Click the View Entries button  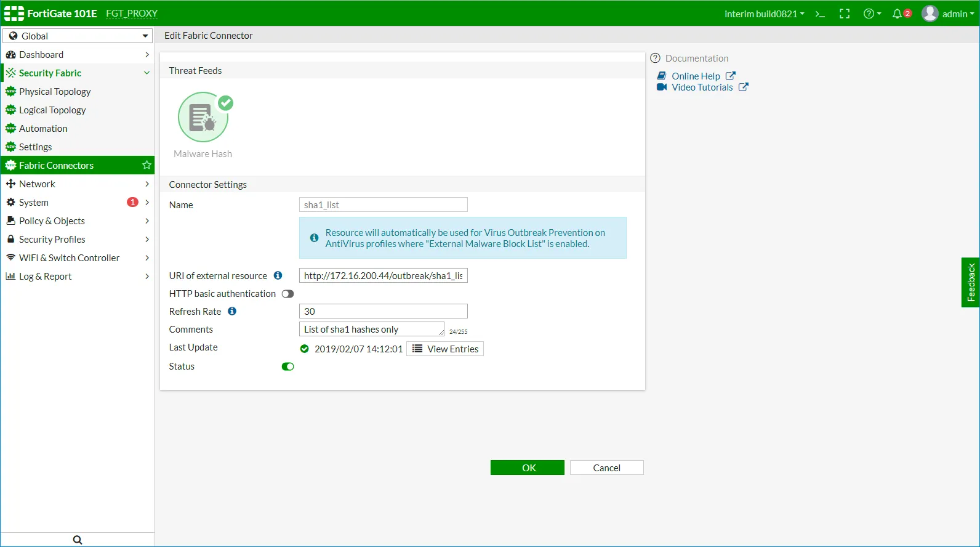(445, 349)
